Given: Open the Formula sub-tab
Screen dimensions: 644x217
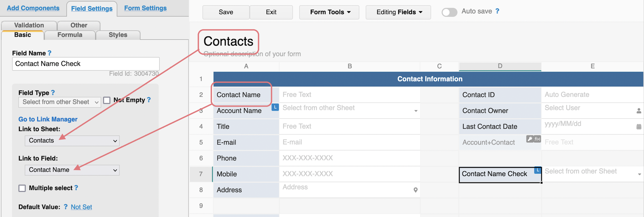Looking at the screenshot, I should tap(70, 35).
